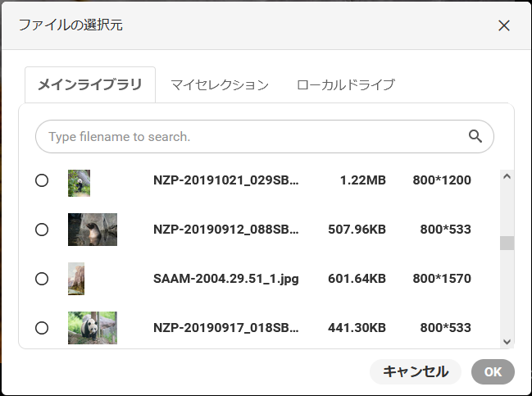Click the file list scrollbar handle

coord(507,243)
